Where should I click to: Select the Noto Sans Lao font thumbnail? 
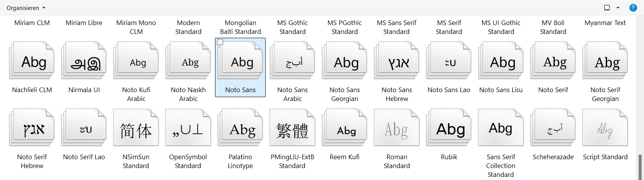449,62
